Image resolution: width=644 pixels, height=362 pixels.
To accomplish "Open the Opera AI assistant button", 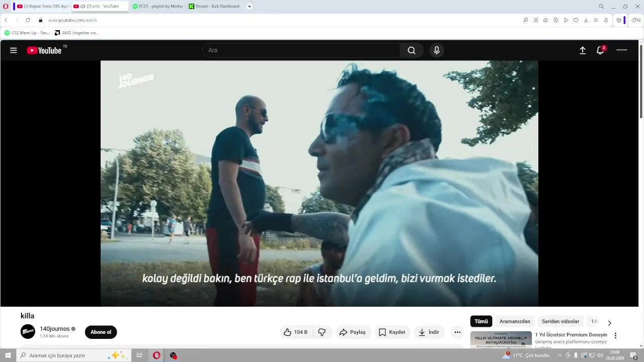I will coord(636,20).
